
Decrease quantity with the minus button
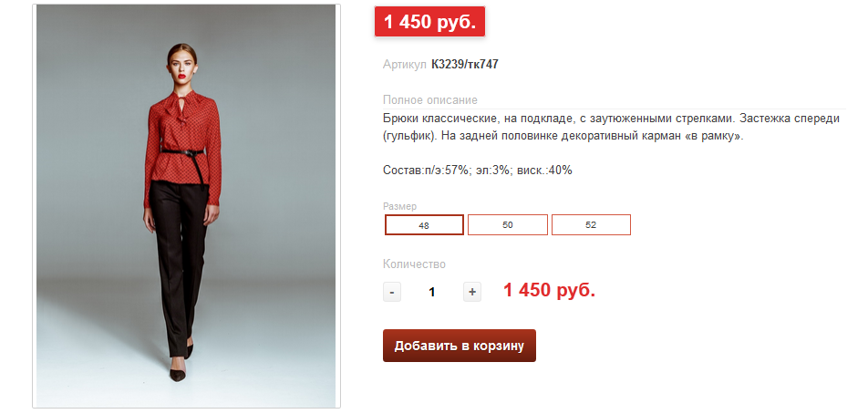click(392, 292)
